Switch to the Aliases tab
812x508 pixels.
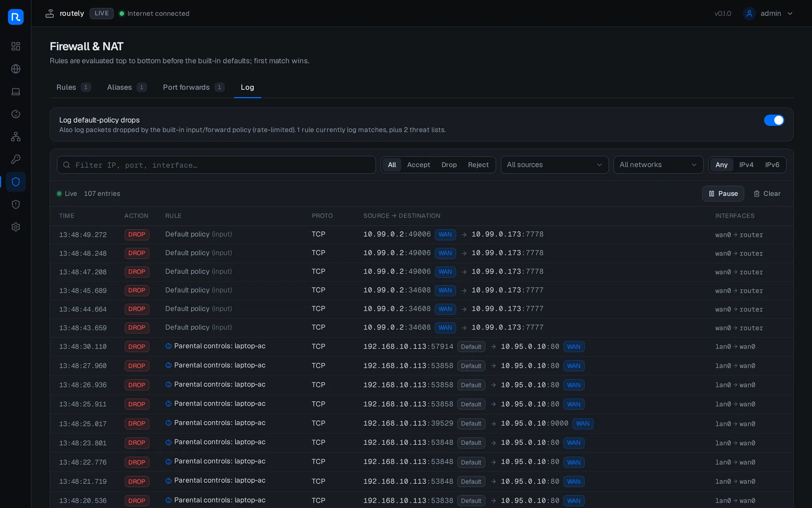[127, 87]
